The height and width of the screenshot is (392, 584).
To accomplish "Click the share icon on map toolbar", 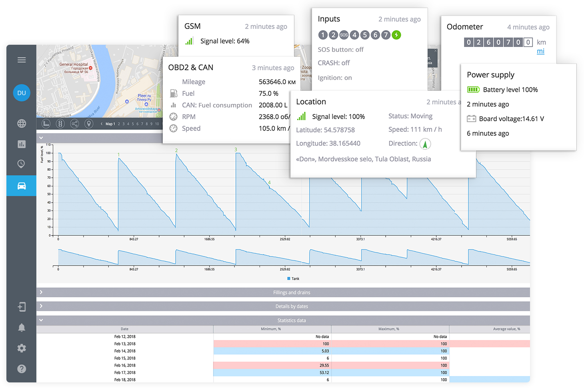I will 74,123.
